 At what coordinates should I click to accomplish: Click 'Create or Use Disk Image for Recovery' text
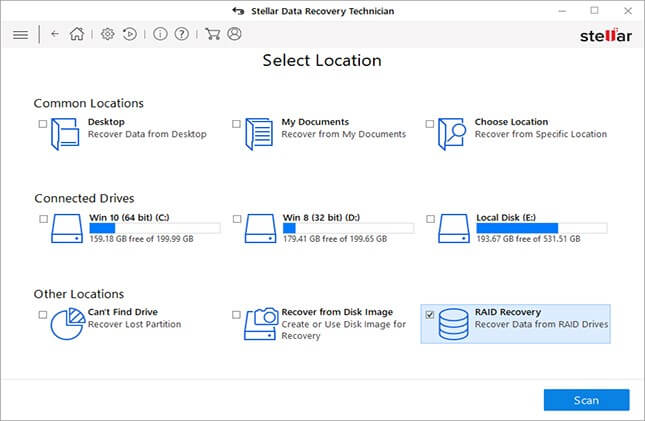coord(343,330)
